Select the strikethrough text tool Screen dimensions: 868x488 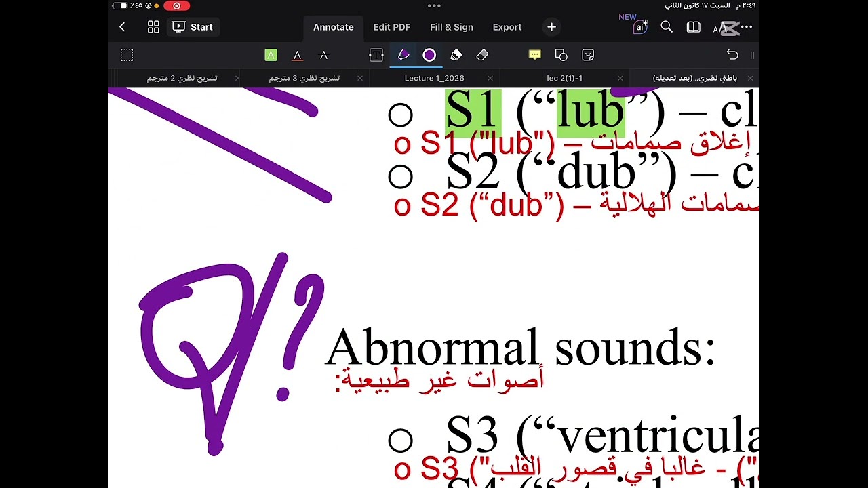click(323, 55)
